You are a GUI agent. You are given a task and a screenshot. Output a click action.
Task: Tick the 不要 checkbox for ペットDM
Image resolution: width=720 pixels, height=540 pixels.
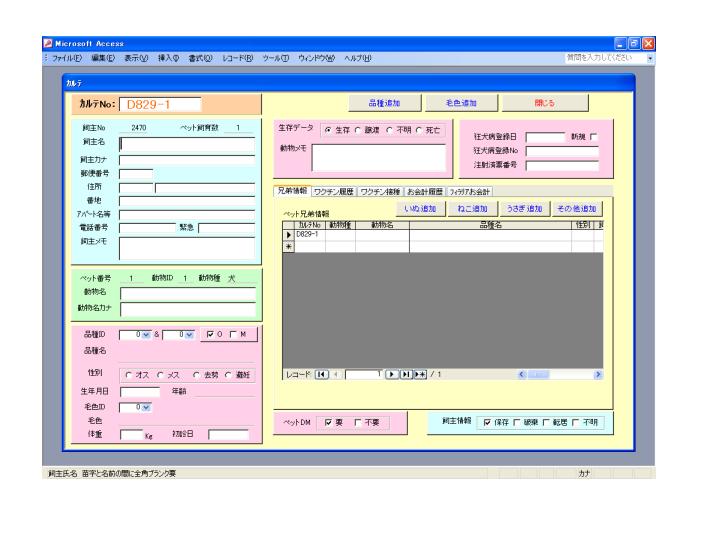tap(360, 424)
